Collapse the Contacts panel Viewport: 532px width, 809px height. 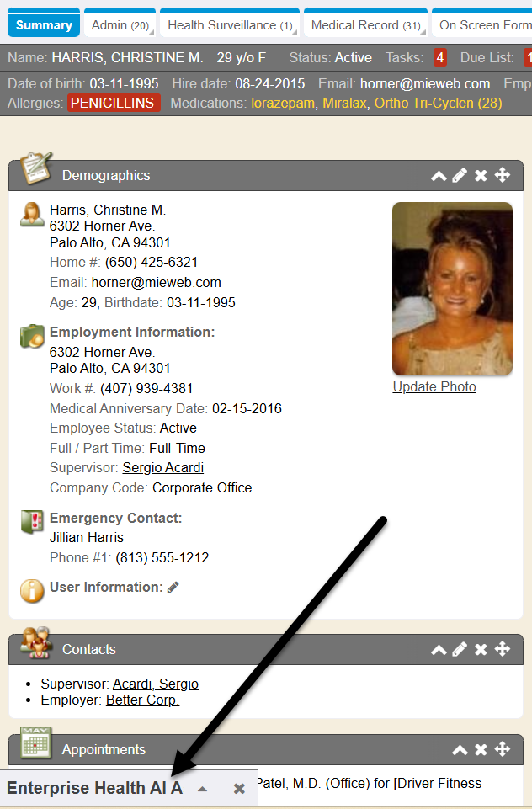click(439, 650)
